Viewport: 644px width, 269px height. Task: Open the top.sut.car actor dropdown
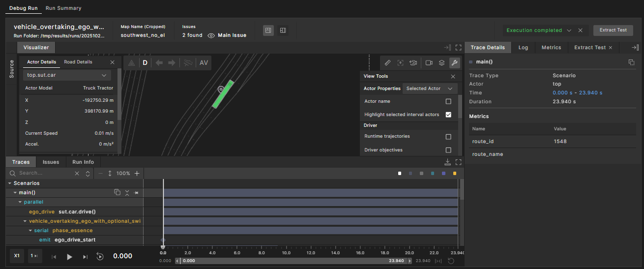pyautogui.click(x=68, y=75)
